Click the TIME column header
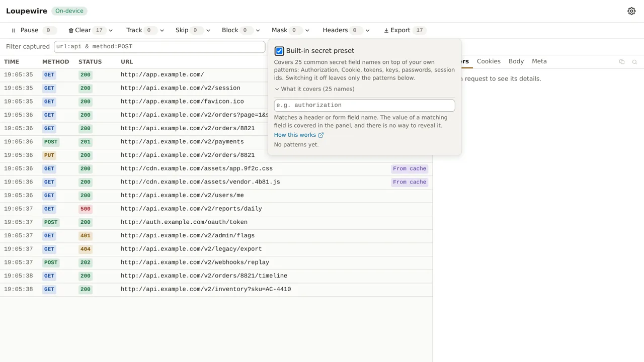644x362 pixels. (x=12, y=62)
